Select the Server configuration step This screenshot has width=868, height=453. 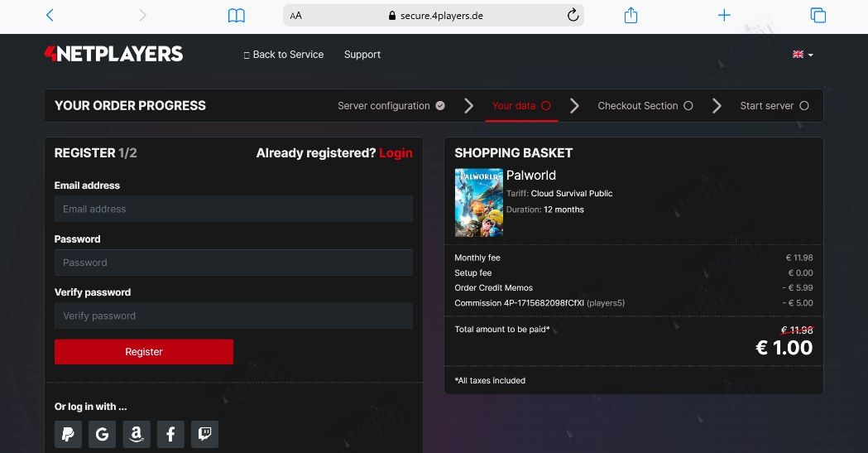pos(391,106)
